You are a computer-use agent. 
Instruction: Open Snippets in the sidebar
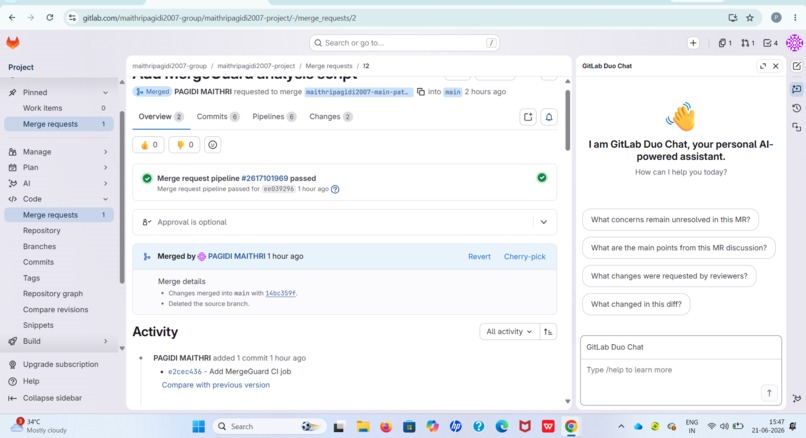59,325
